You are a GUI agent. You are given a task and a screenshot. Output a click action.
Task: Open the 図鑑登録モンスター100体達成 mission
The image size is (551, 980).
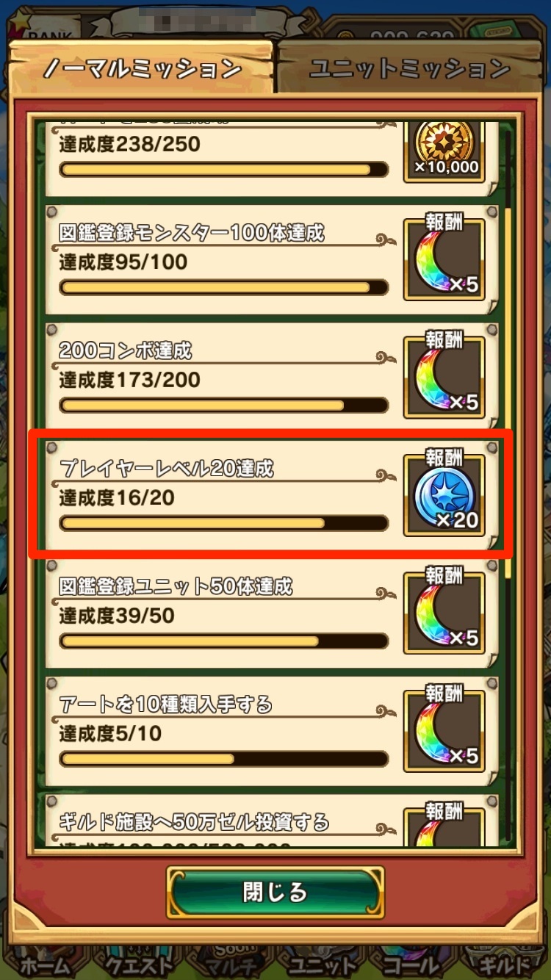tap(270, 259)
